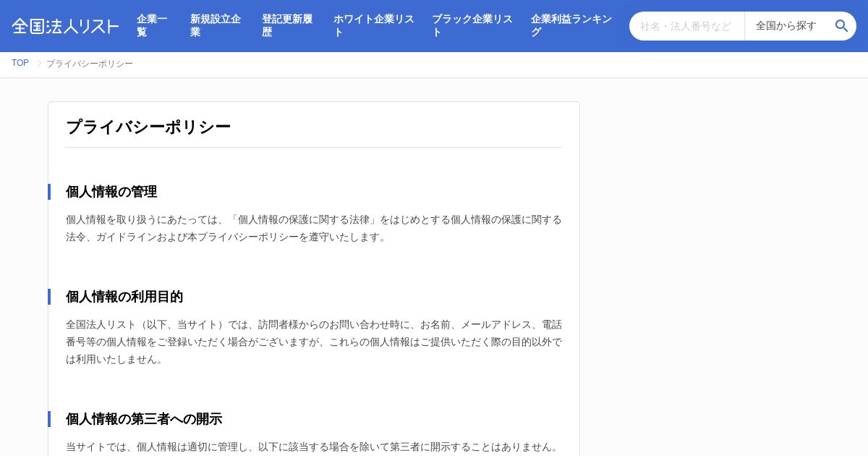The height and width of the screenshot is (456, 868).
Task: Open 登記更新履歴 in the header
Action: (x=289, y=25)
